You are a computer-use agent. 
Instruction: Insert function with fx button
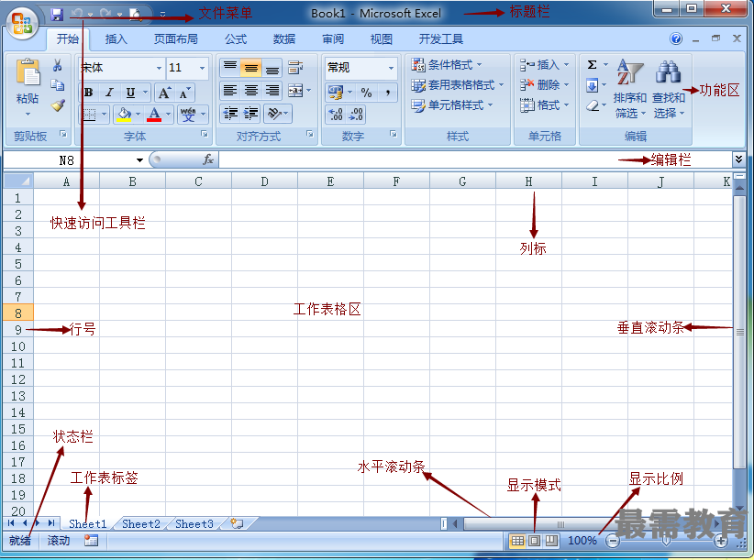click(207, 159)
